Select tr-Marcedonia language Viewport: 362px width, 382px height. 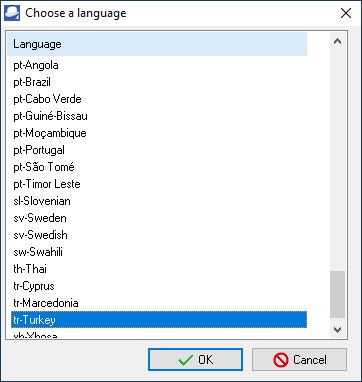point(159,303)
